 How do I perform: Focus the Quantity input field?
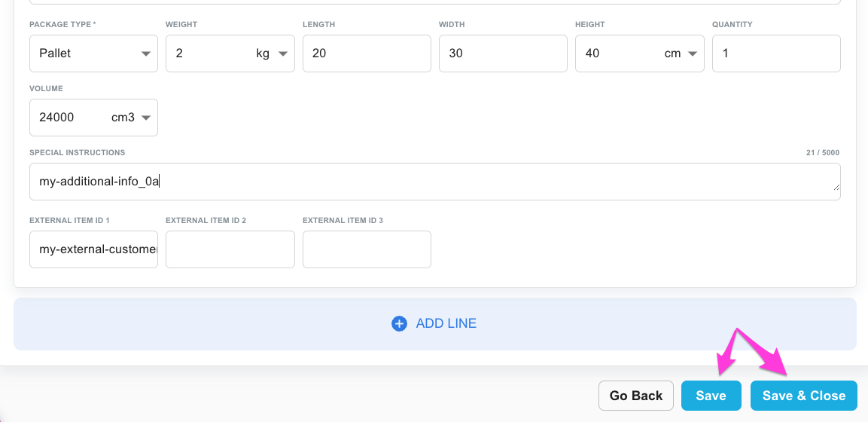pyautogui.click(x=776, y=54)
